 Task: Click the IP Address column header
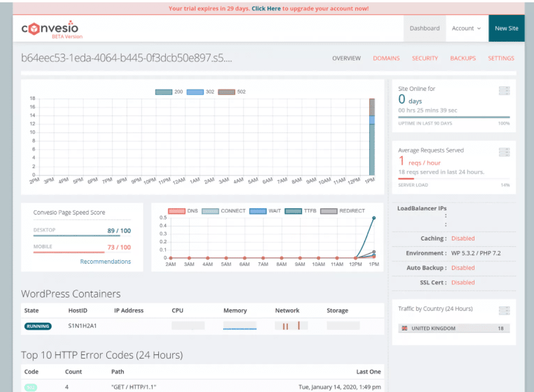pyautogui.click(x=129, y=310)
